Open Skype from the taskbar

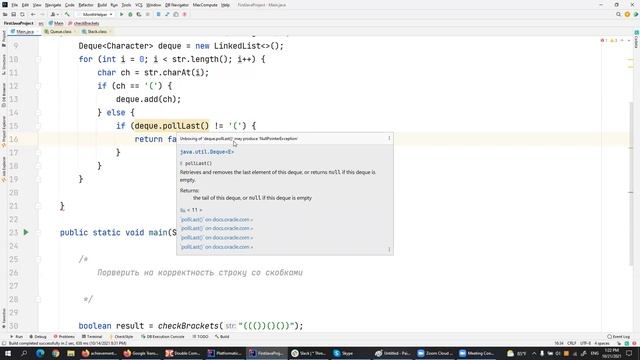point(343,353)
